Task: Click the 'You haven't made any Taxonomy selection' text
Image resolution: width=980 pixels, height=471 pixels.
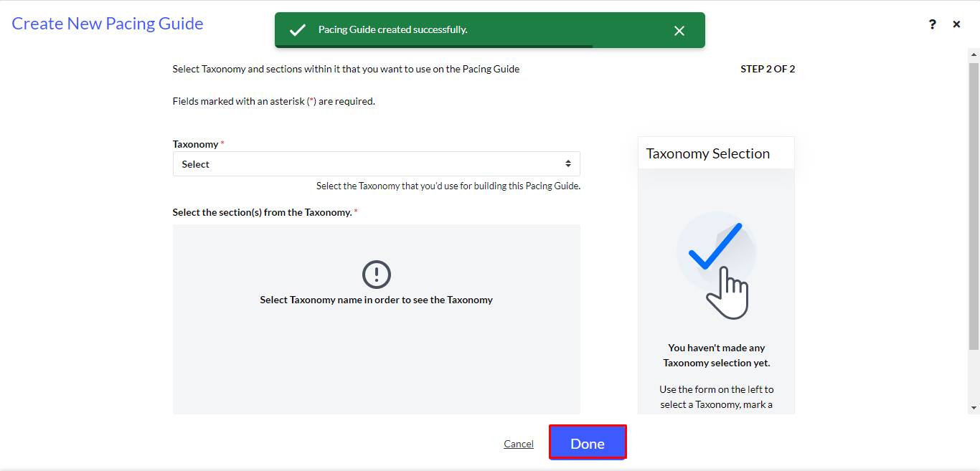Action: [x=716, y=356]
